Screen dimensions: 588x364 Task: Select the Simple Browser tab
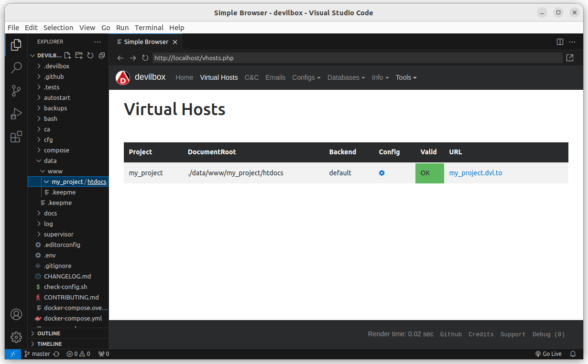[146, 42]
